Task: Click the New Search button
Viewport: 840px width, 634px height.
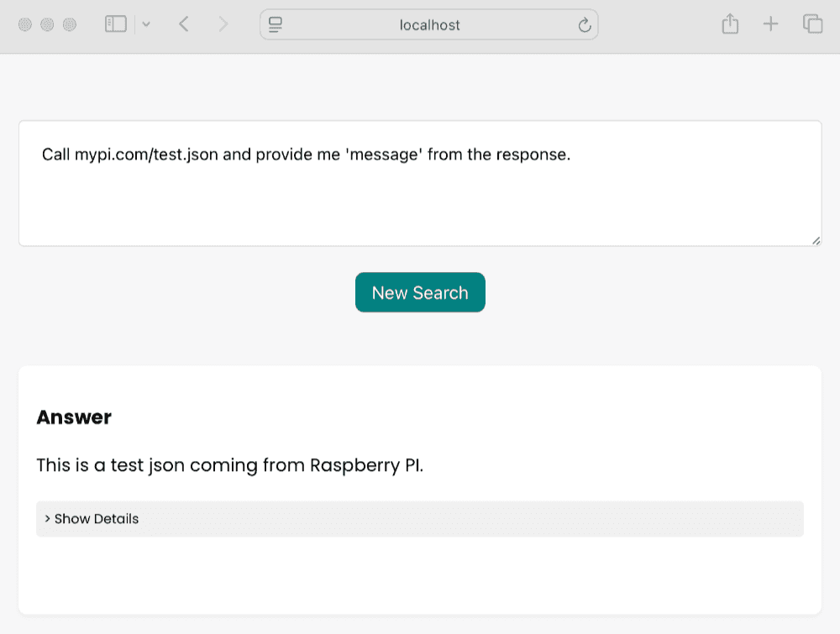Action: (420, 292)
